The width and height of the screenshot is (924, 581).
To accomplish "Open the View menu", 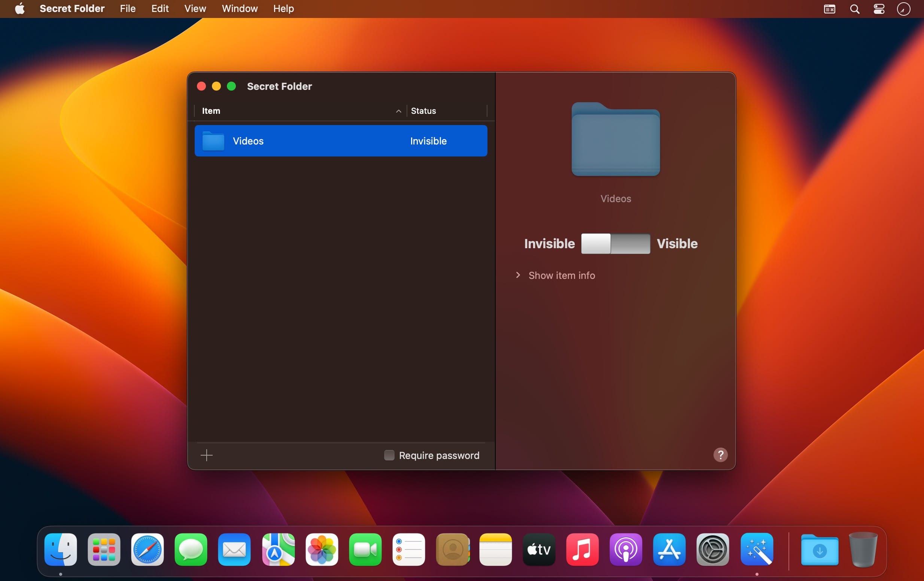I will (195, 9).
